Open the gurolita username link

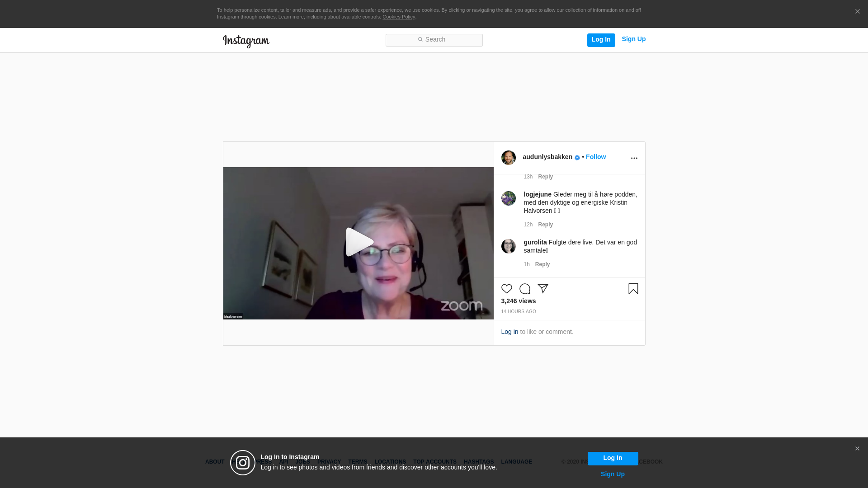click(535, 242)
